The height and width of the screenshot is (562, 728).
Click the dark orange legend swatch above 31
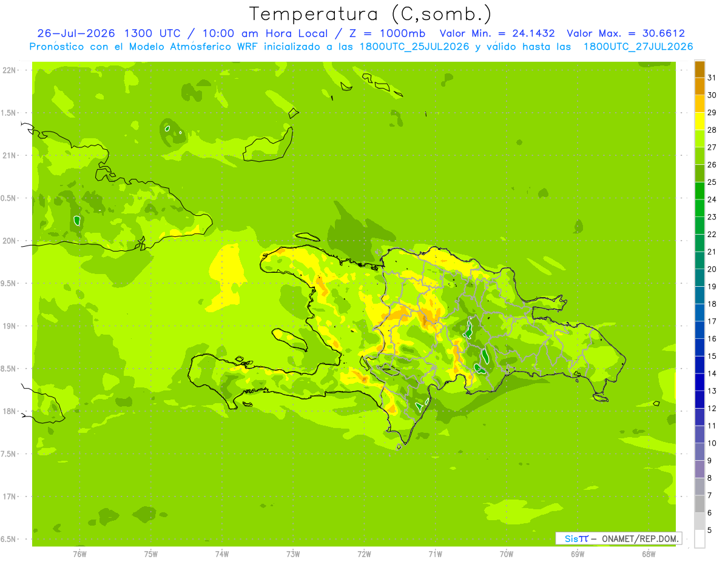[699, 70]
